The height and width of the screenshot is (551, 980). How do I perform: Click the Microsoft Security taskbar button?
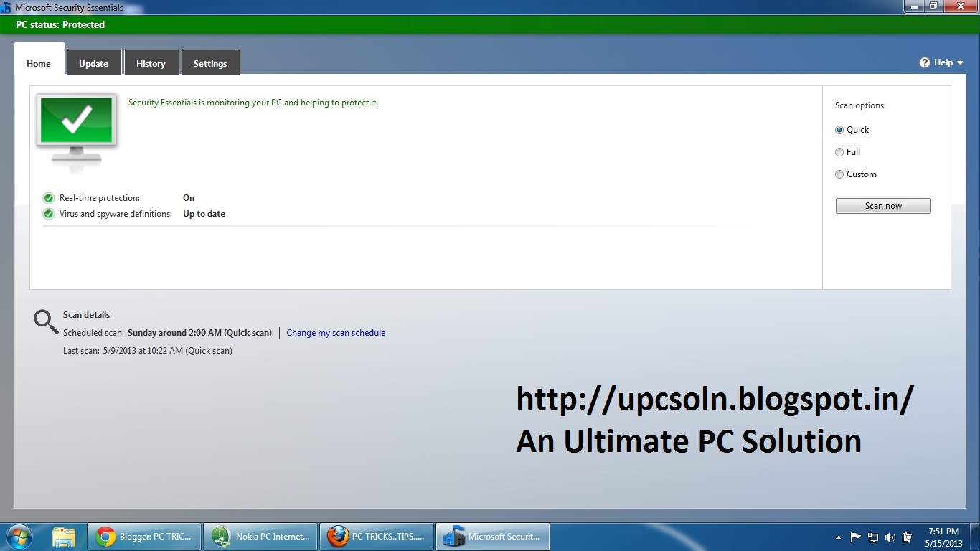(492, 537)
